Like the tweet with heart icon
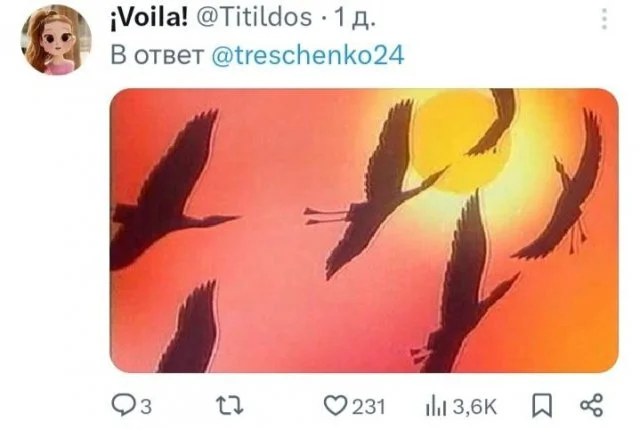This screenshot has height=429, width=640. (335, 406)
